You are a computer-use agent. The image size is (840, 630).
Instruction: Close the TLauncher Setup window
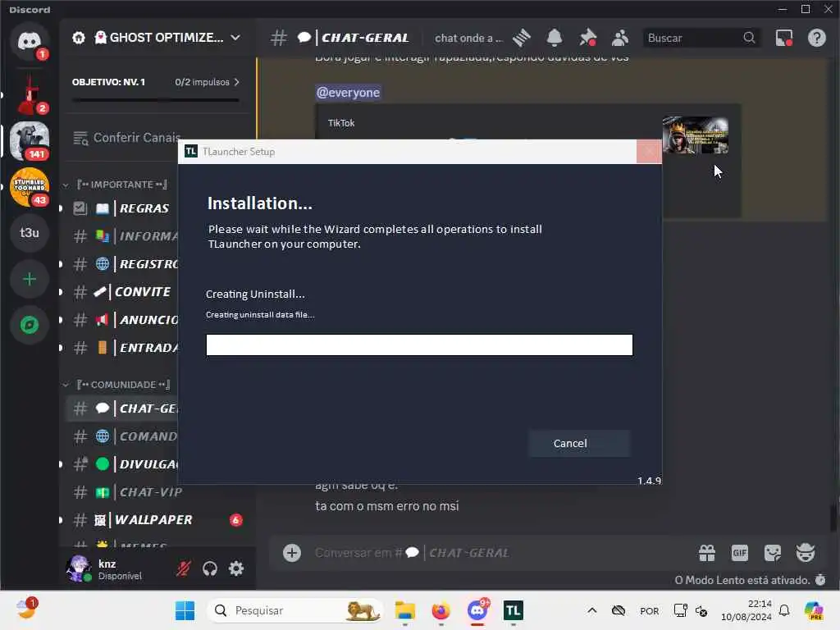[649, 152]
